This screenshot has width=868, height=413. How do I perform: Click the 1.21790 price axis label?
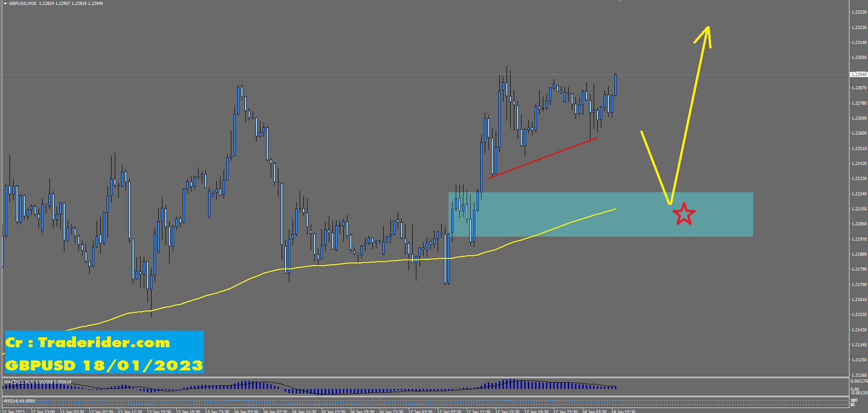tap(859, 269)
